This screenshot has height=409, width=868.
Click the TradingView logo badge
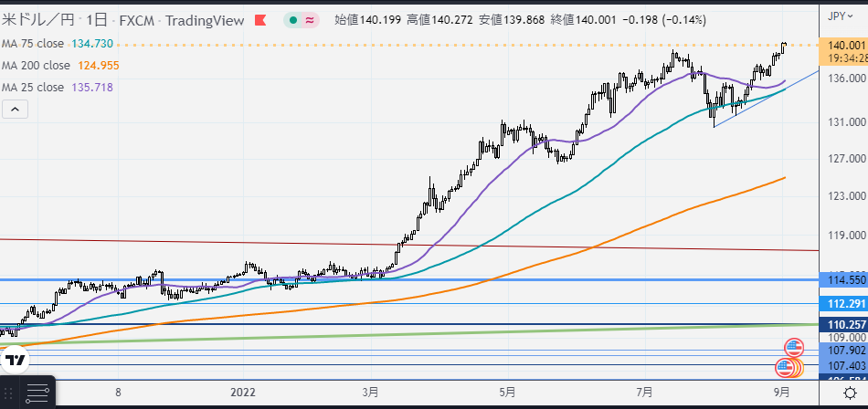[16, 361]
